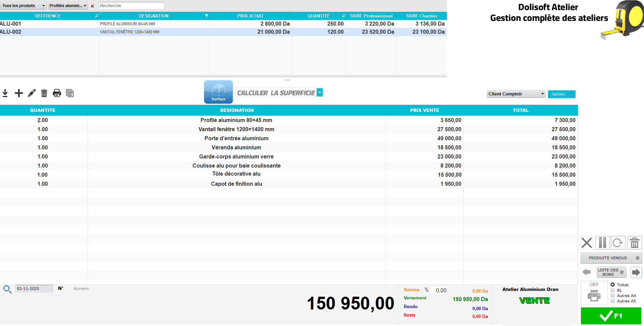644x326 pixels.
Task: Expand the Client Comptoir dropdown
Action: pyautogui.click(x=516, y=94)
